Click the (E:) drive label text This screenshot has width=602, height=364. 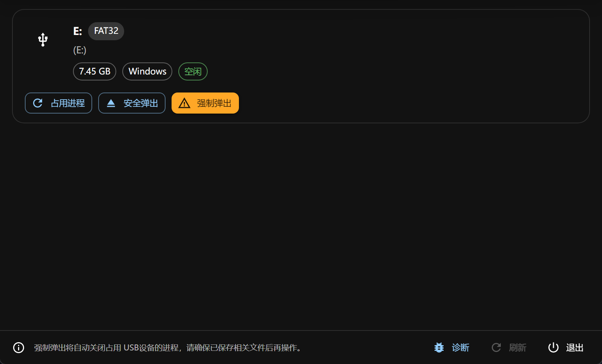[80, 50]
